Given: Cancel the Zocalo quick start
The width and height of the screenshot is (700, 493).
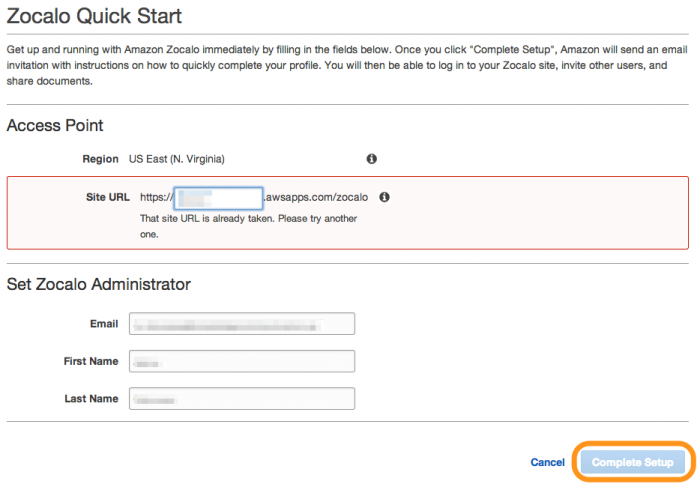Looking at the screenshot, I should click(x=547, y=462).
